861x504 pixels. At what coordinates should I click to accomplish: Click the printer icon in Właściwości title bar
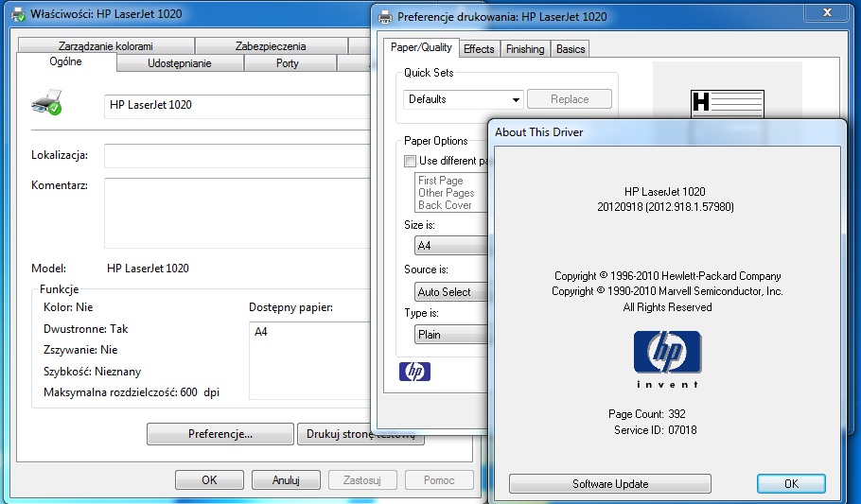pyautogui.click(x=18, y=14)
